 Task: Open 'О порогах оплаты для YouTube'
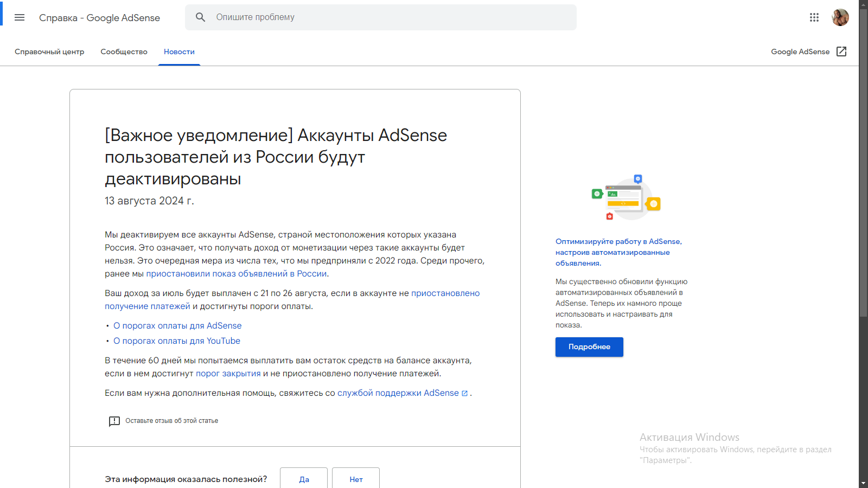click(177, 341)
